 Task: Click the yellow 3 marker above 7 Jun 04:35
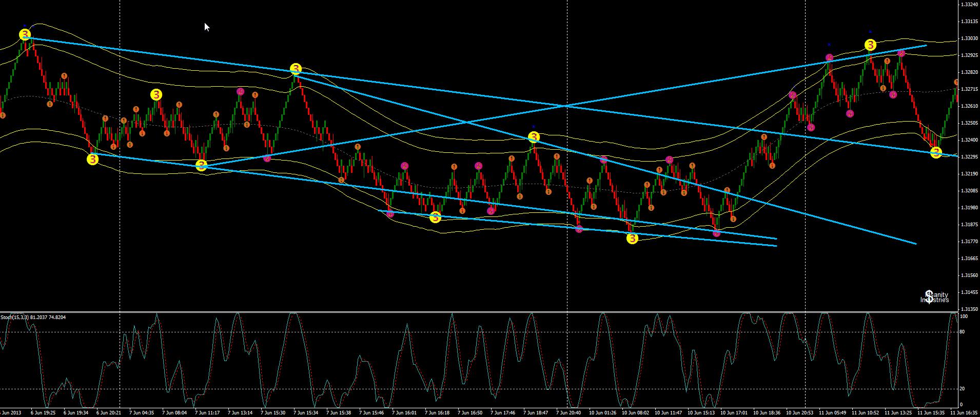[156, 94]
